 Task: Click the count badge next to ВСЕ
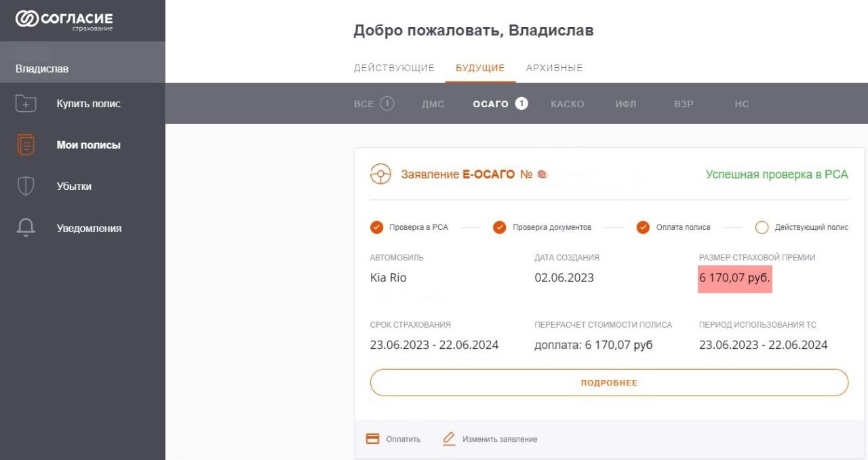point(387,104)
